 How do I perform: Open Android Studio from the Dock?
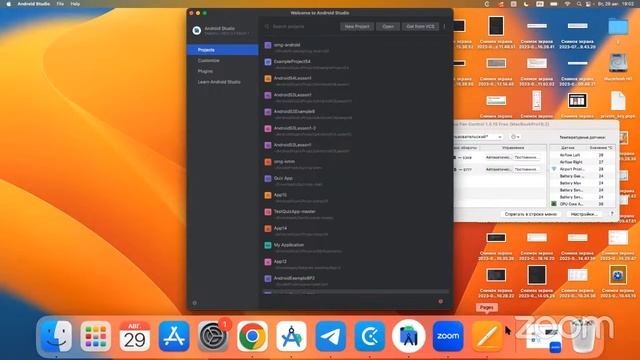click(409, 336)
